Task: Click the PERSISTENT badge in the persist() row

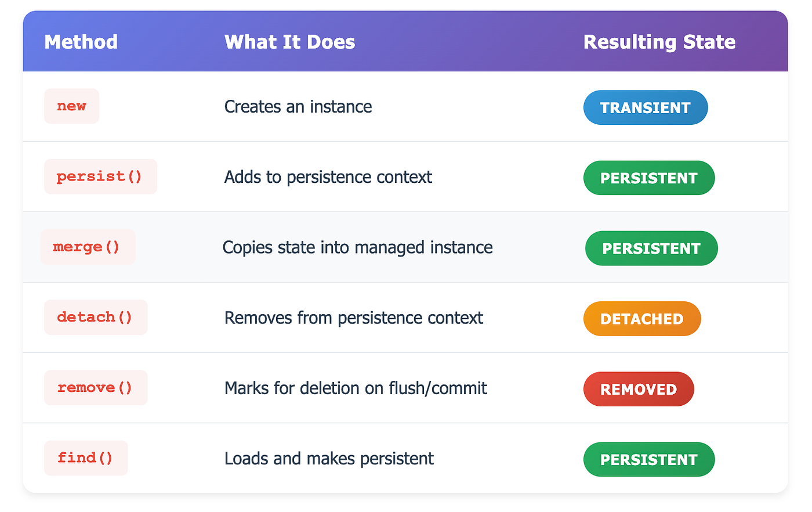Action: 648,178
